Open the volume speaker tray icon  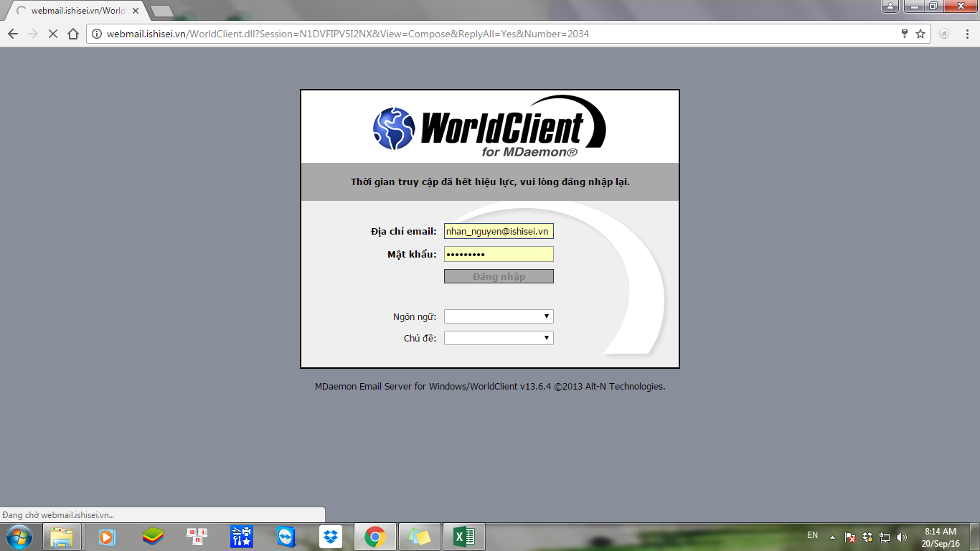pos(902,537)
